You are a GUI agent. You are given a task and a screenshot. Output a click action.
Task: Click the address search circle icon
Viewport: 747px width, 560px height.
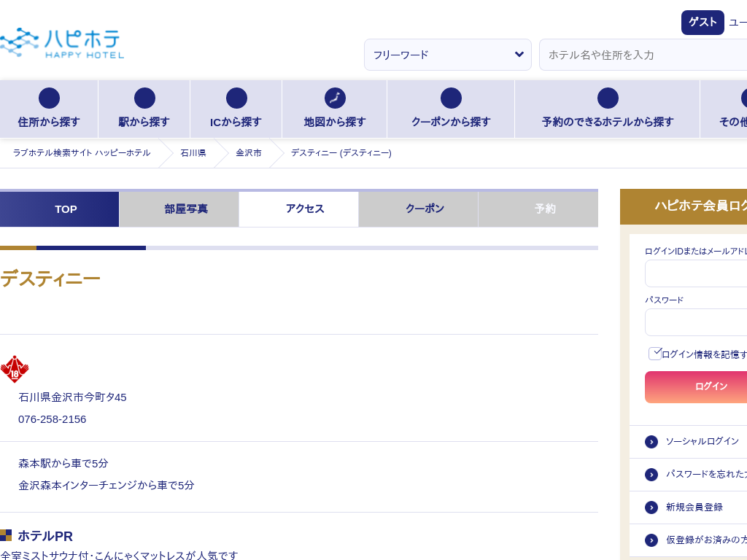49,98
